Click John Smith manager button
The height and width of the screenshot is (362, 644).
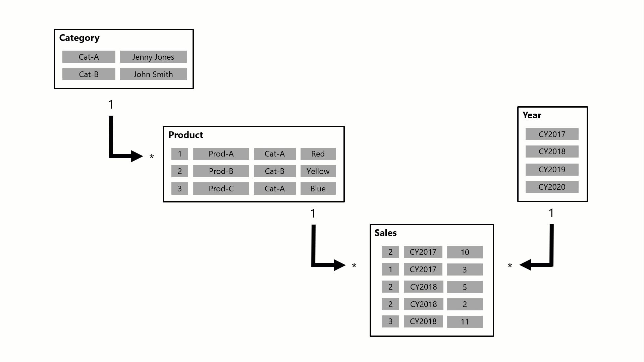point(153,74)
